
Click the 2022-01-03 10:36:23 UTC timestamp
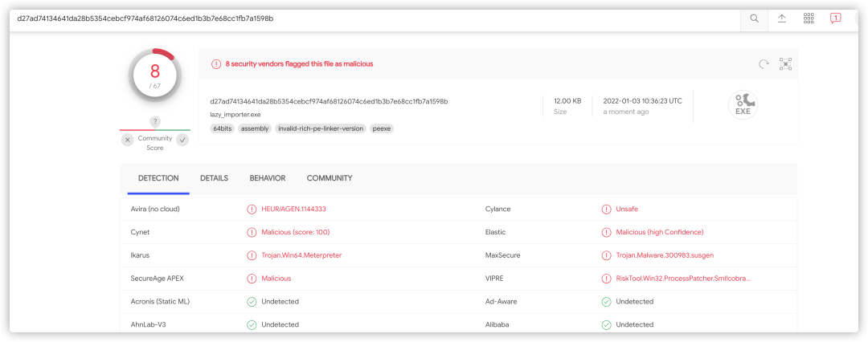643,101
